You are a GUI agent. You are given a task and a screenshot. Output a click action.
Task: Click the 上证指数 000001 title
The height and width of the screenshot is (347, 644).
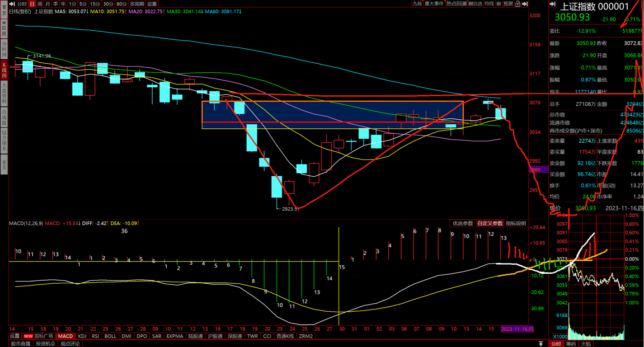[595, 6]
